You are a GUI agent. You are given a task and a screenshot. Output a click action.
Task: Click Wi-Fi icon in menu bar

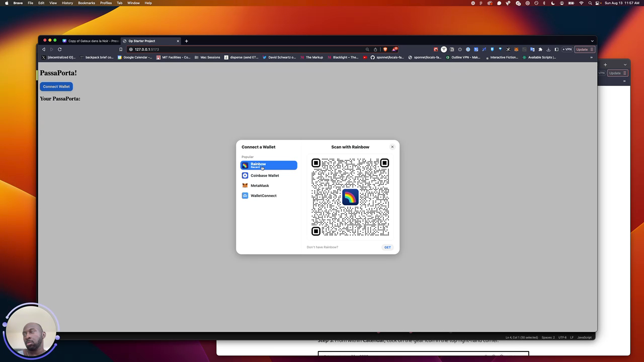(x=581, y=3)
